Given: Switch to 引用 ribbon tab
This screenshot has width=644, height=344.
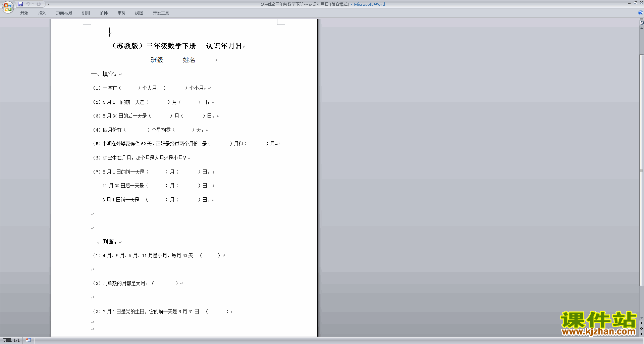Looking at the screenshot, I should pyautogui.click(x=86, y=13).
